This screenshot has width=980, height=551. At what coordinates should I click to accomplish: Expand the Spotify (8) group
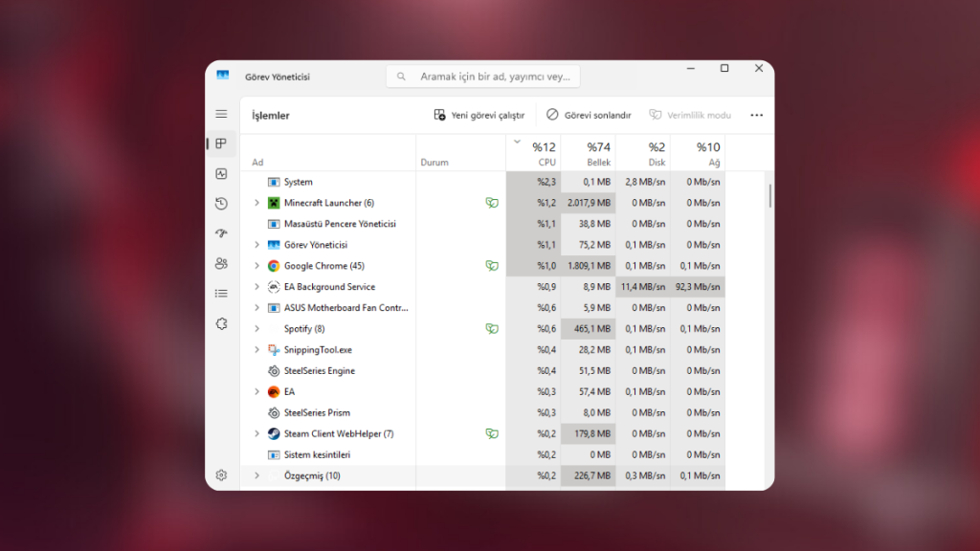(256, 329)
